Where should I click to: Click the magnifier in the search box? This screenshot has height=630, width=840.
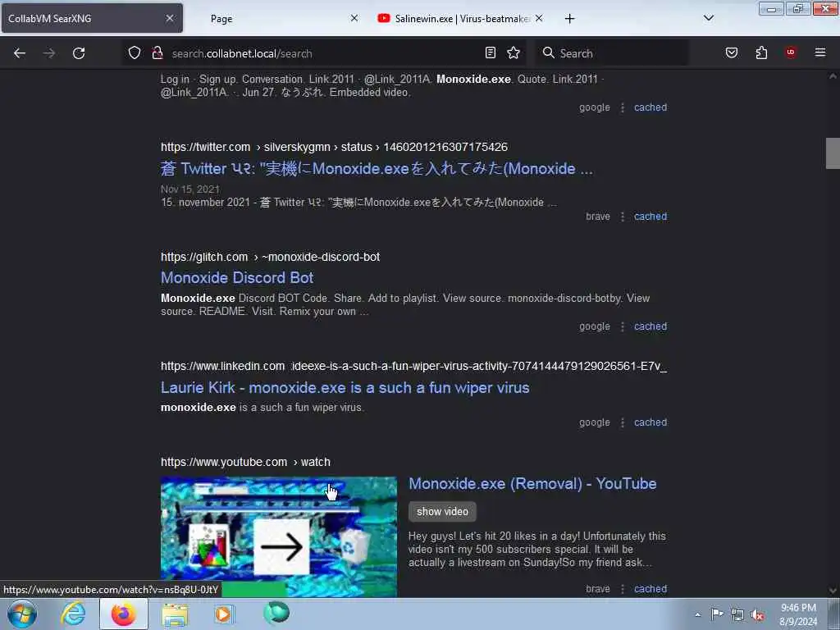(548, 52)
